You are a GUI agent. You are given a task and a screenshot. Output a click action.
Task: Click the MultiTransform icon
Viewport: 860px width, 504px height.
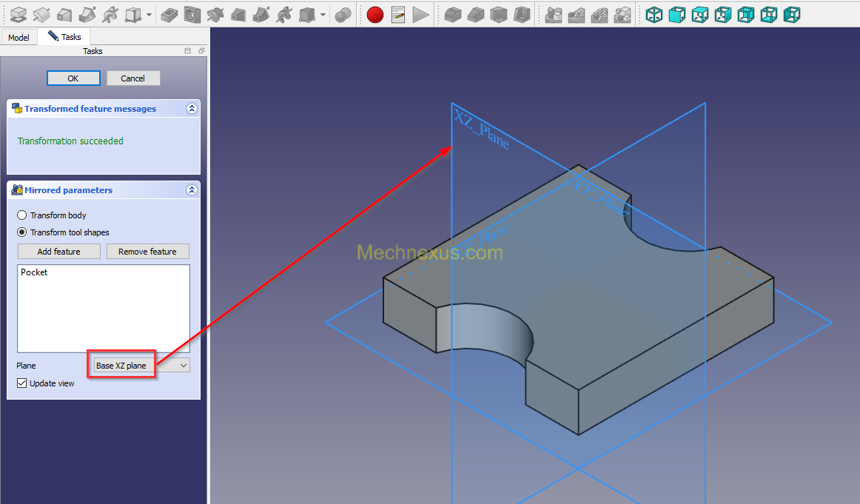coord(622,14)
